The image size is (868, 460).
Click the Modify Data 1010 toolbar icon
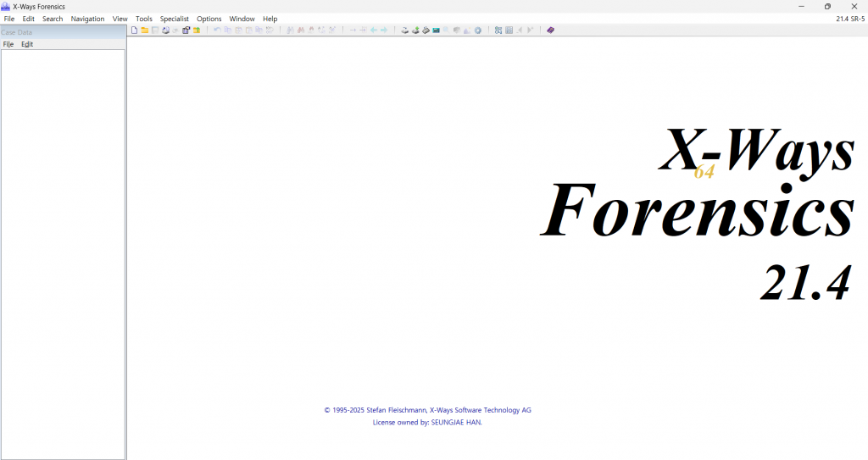(x=270, y=30)
